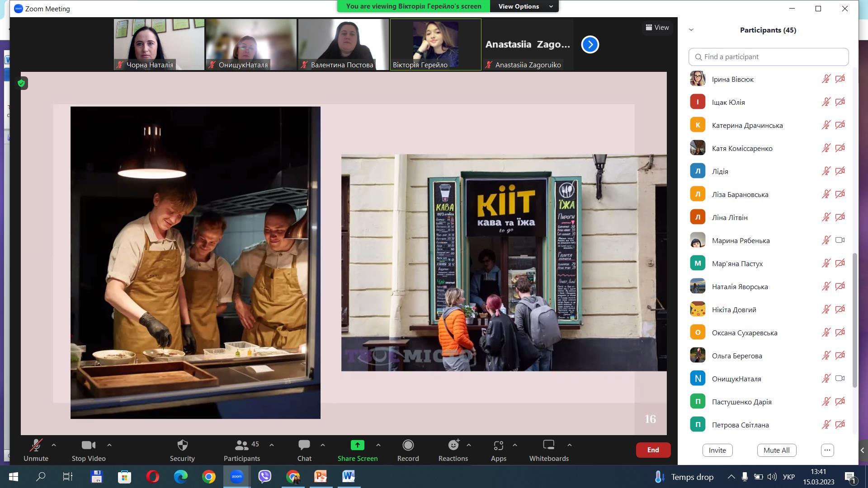Collapse the Participants panel chevron
Viewport: 868px width, 488px height.
coord(691,30)
